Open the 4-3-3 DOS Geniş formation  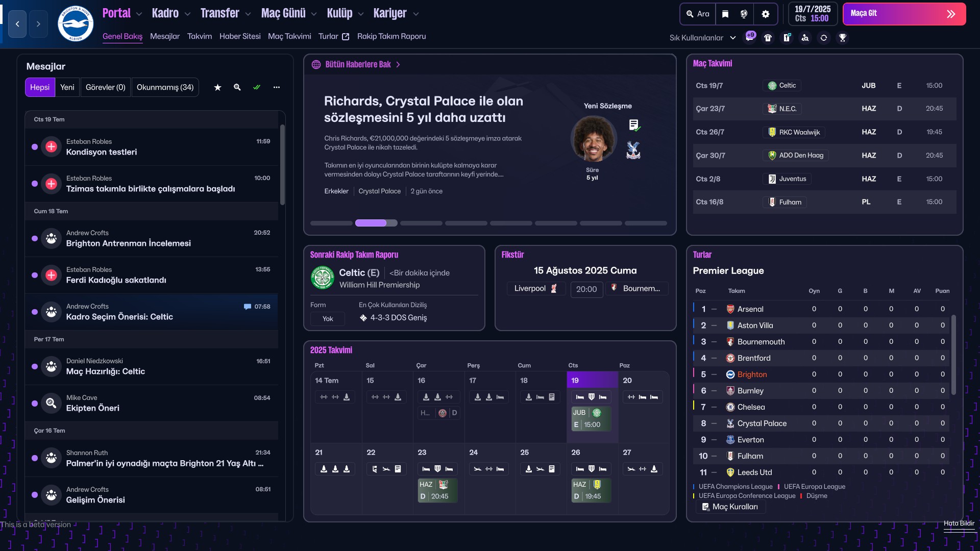click(393, 318)
